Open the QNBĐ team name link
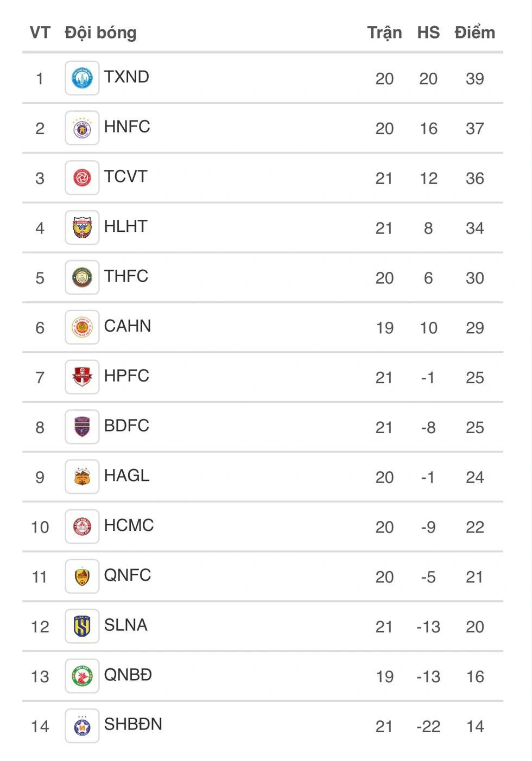The width and height of the screenshot is (532, 761). tap(128, 675)
